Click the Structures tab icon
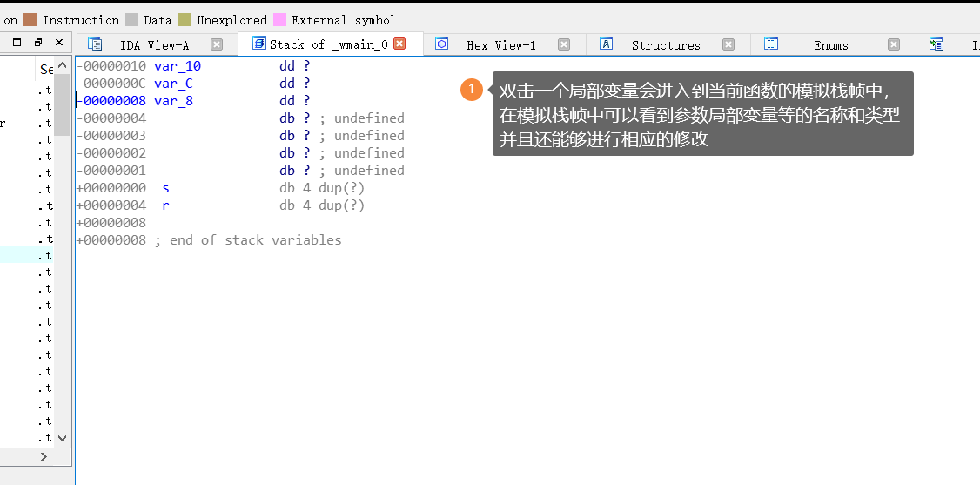This screenshot has width=980, height=485. click(x=606, y=44)
